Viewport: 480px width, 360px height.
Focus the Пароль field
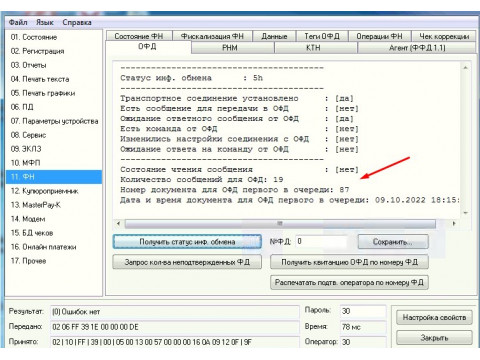coord(363,311)
